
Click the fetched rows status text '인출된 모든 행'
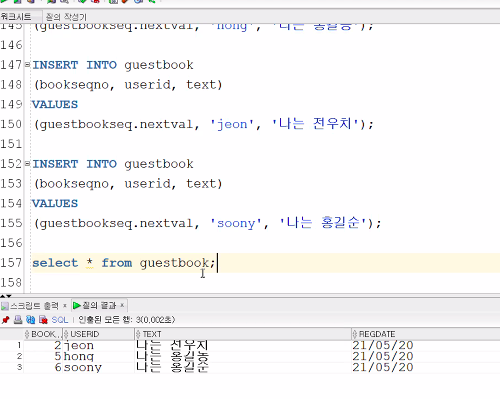[105, 320]
